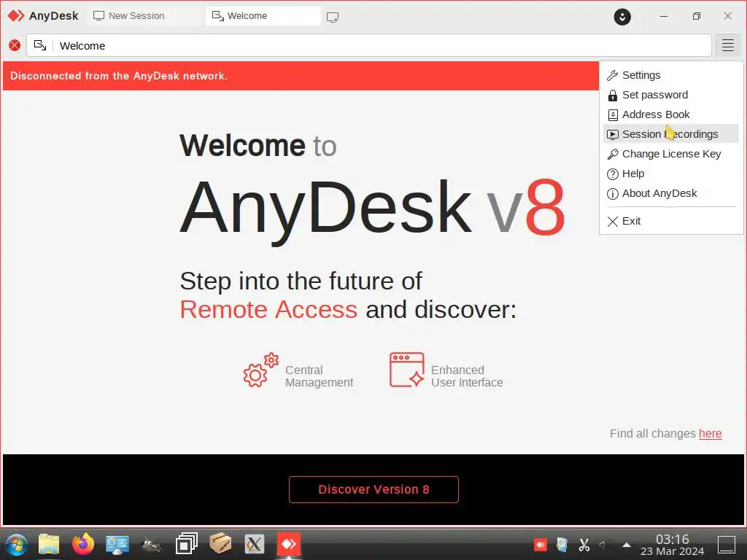This screenshot has height=560, width=747.
Task: Switch to the New Session tab
Action: click(144, 16)
